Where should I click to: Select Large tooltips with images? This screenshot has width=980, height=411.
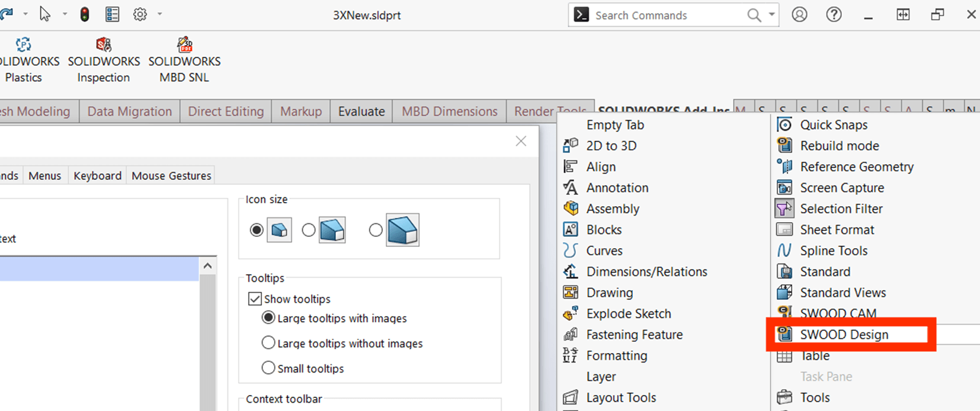(x=268, y=318)
